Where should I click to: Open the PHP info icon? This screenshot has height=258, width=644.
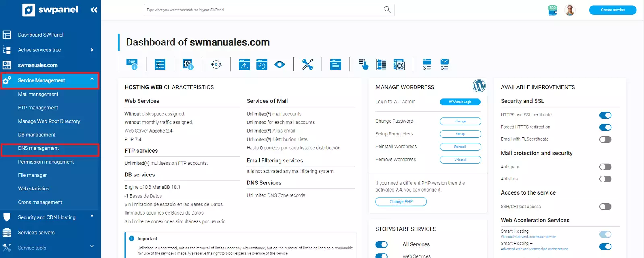coord(132,64)
